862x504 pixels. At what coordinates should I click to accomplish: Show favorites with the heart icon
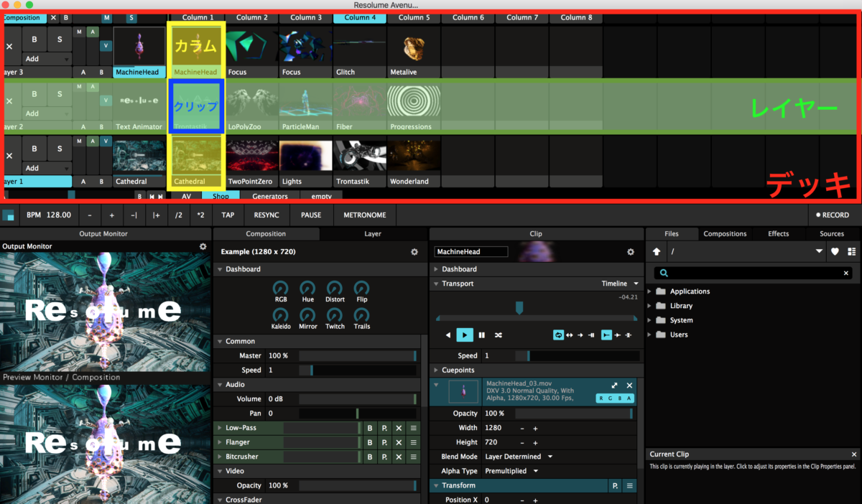pos(835,252)
